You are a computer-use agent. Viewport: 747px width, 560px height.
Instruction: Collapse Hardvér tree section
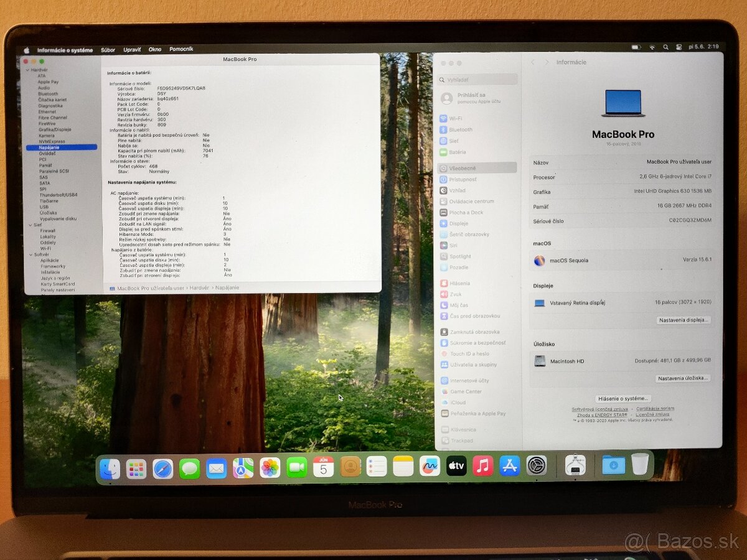tap(27, 70)
